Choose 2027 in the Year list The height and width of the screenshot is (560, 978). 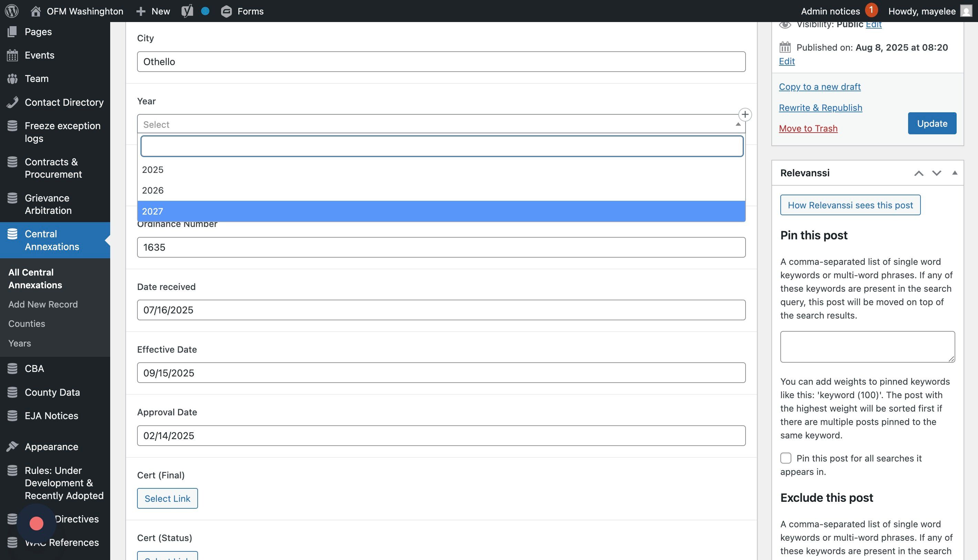tap(153, 211)
